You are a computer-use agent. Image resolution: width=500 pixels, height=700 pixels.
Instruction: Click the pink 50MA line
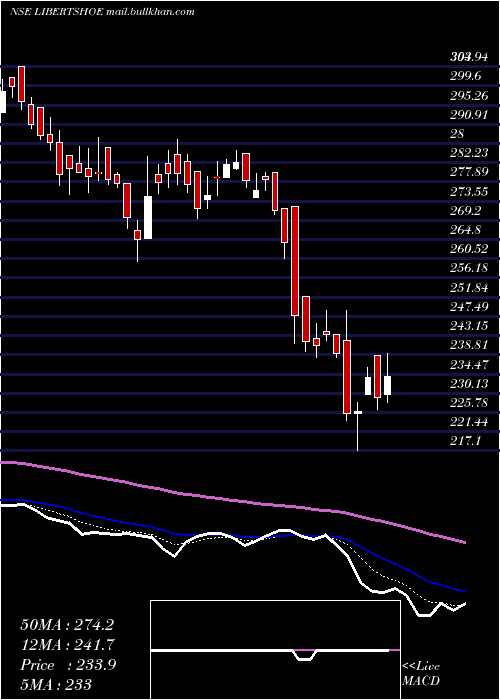pos(232,500)
